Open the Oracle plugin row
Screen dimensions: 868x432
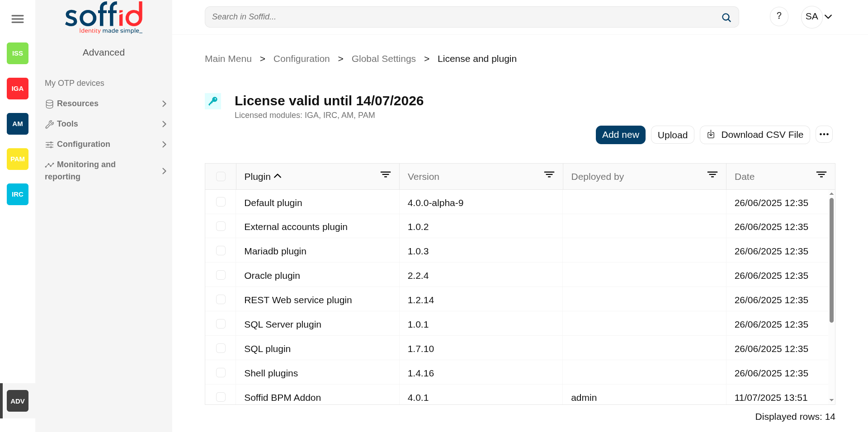[x=517, y=275]
